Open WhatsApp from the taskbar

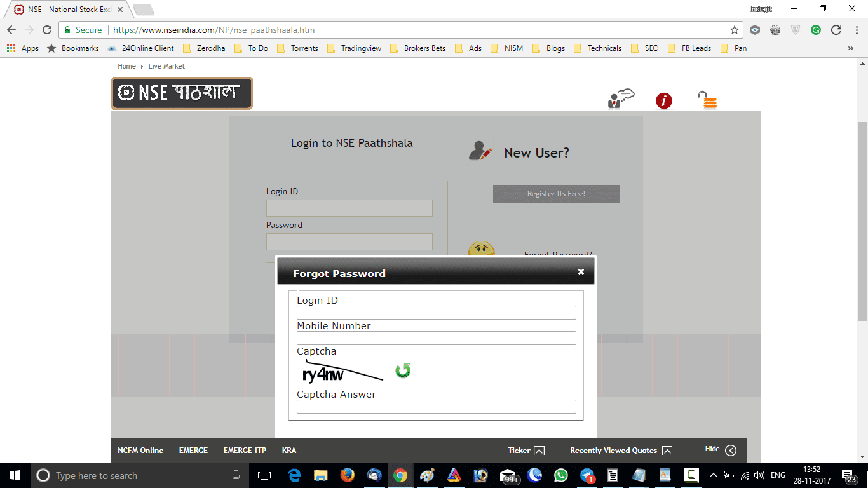pos(560,475)
